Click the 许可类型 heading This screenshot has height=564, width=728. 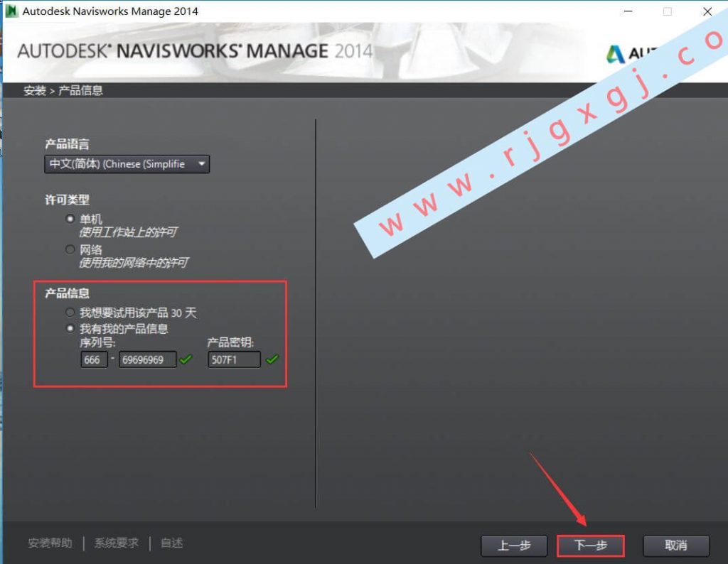(x=68, y=200)
